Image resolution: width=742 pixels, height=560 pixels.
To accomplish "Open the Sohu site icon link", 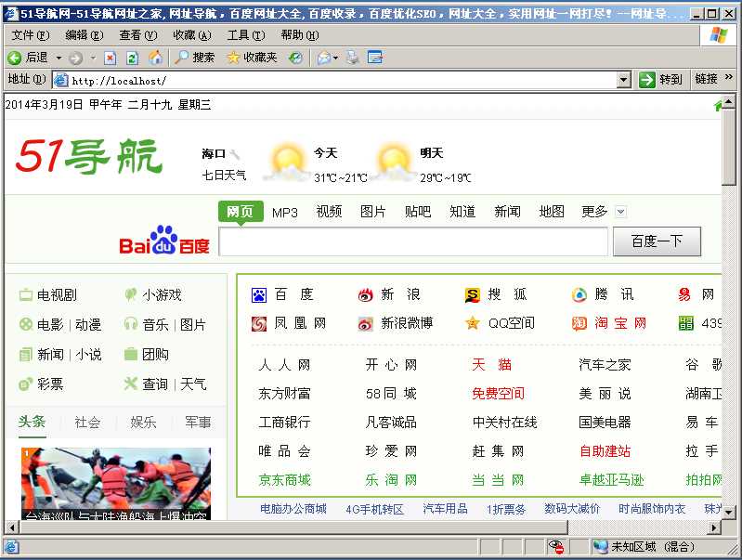I will pos(473,295).
